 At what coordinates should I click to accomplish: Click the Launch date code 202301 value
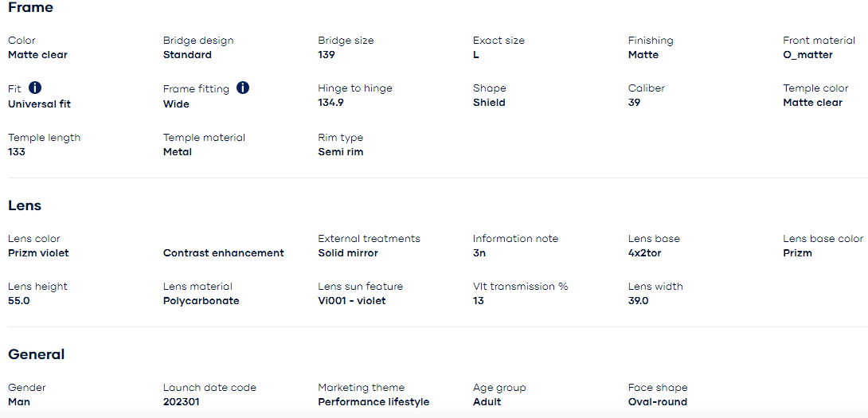[182, 402]
